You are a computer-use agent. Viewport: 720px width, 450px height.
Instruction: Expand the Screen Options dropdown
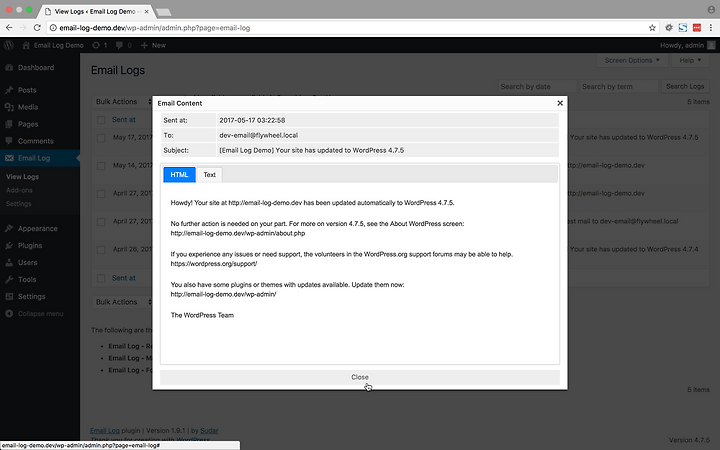pyautogui.click(x=632, y=60)
